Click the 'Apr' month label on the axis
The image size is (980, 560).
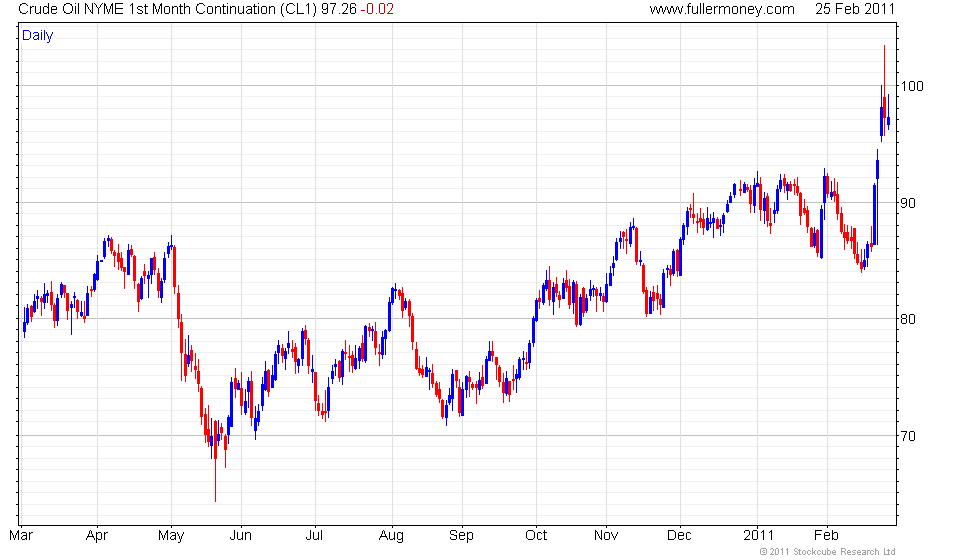click(x=97, y=536)
